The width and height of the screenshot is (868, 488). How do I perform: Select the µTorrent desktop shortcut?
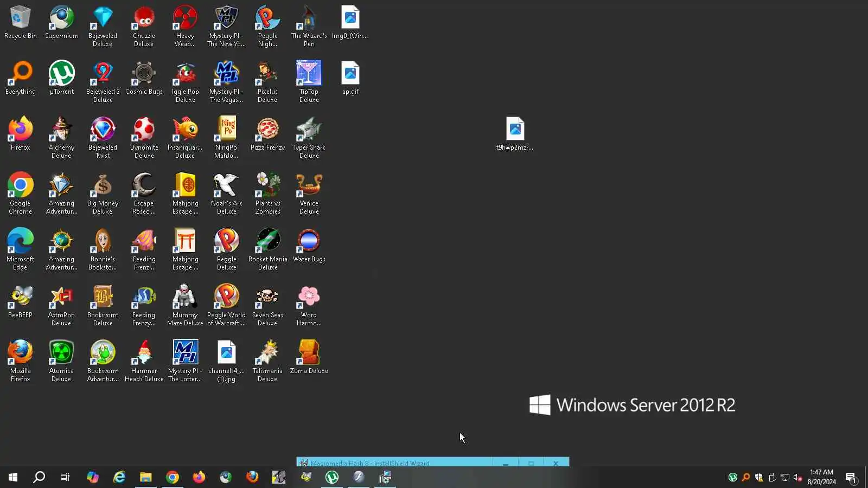pos(62,78)
